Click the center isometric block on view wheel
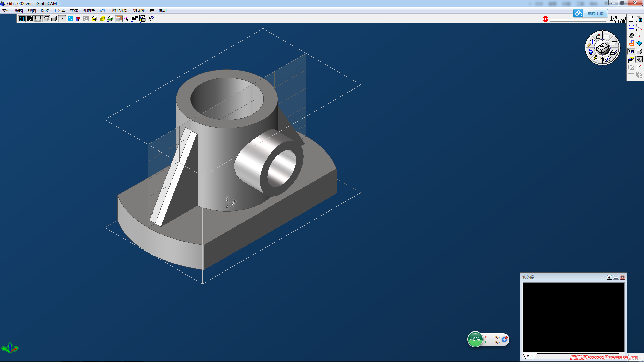 [603, 49]
